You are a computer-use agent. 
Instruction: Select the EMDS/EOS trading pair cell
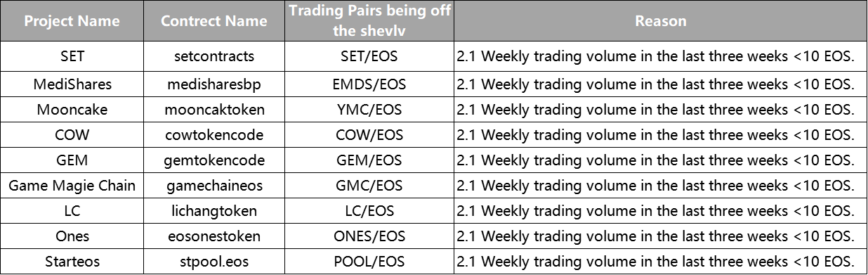(x=369, y=84)
